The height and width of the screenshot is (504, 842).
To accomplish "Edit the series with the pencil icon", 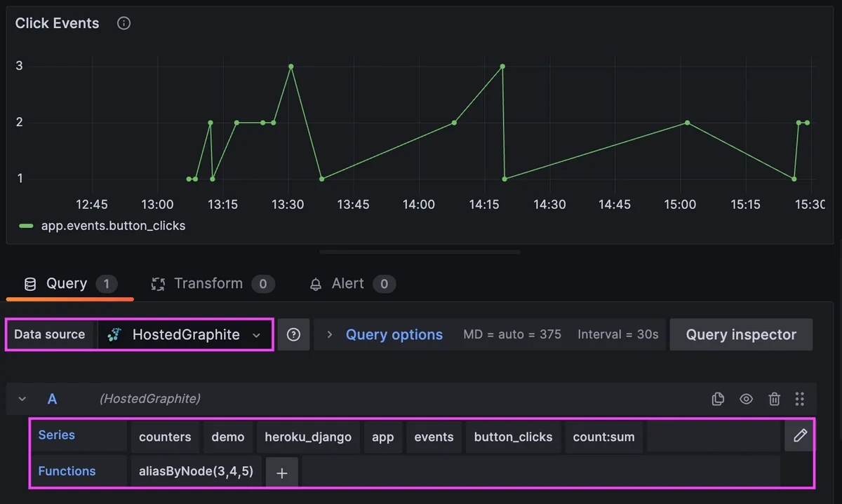I will click(800, 436).
